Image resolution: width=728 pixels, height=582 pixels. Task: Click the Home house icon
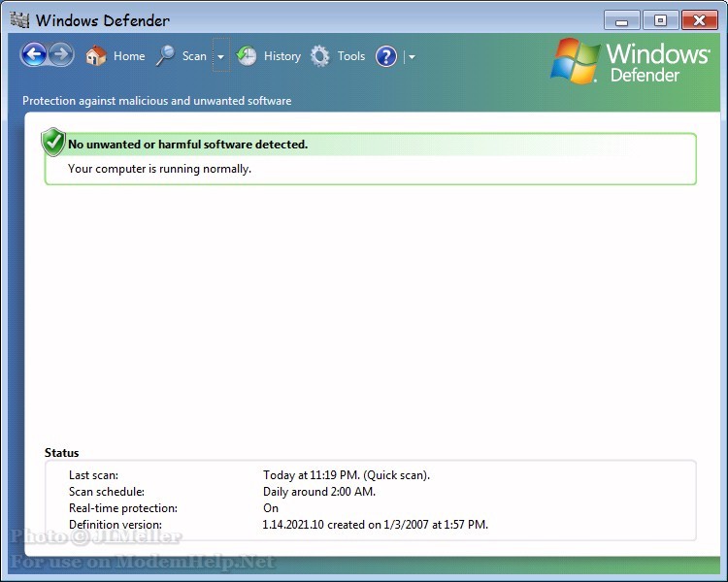[x=96, y=55]
